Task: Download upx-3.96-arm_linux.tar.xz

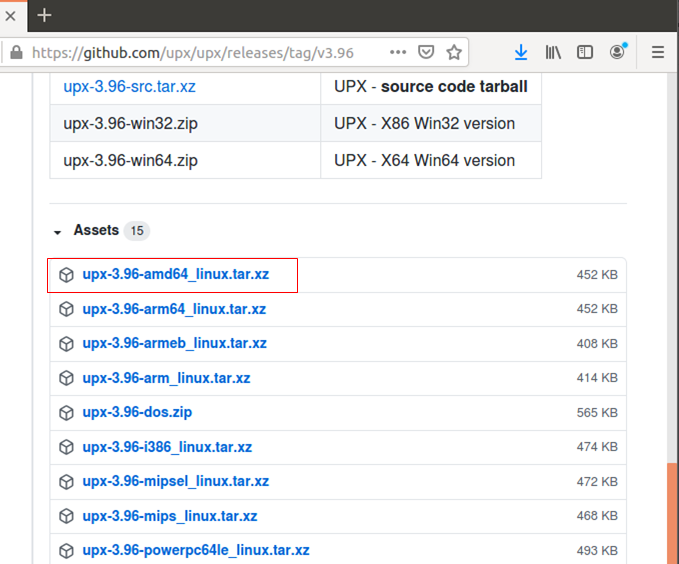Action: coord(166,378)
